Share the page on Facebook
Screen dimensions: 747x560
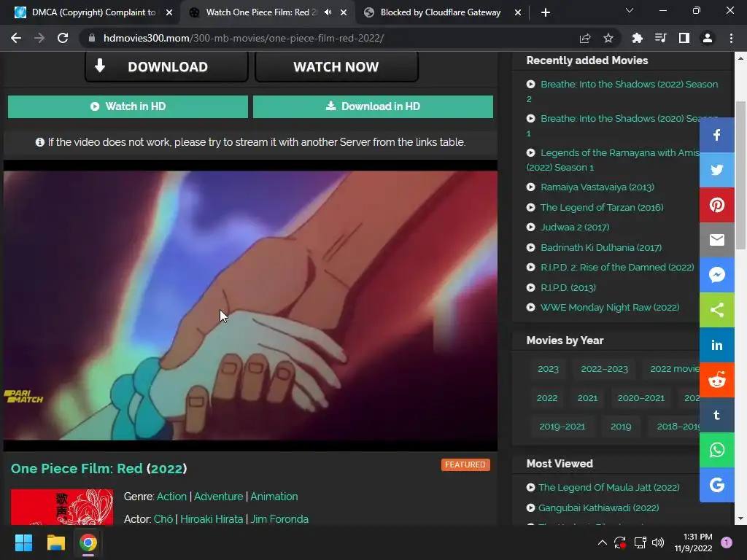(716, 135)
